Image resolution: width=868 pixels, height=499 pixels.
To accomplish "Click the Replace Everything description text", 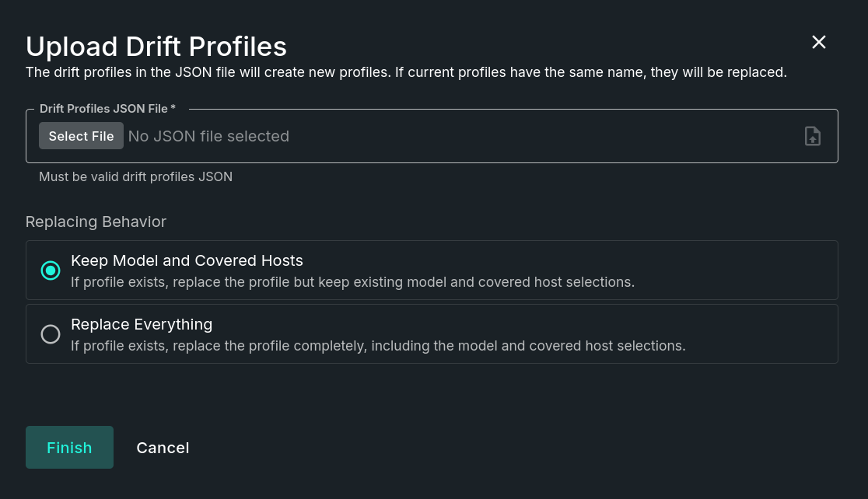I will pyautogui.click(x=378, y=346).
